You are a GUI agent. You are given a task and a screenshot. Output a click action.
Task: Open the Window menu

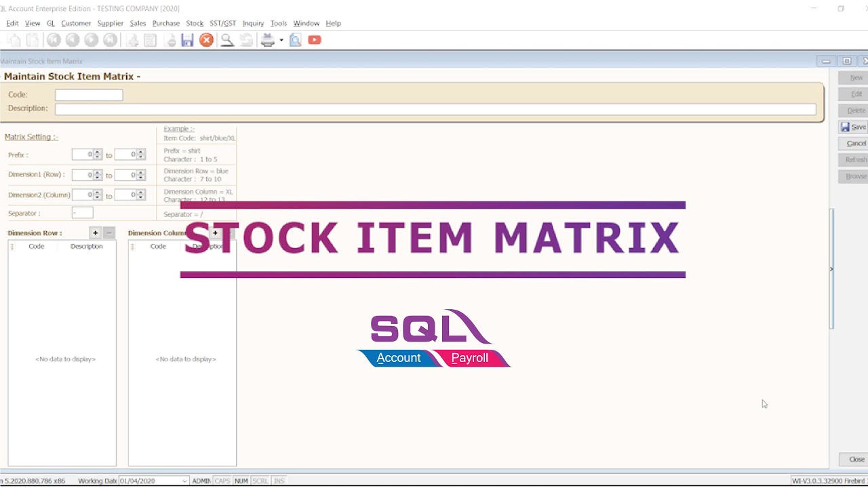[307, 23]
